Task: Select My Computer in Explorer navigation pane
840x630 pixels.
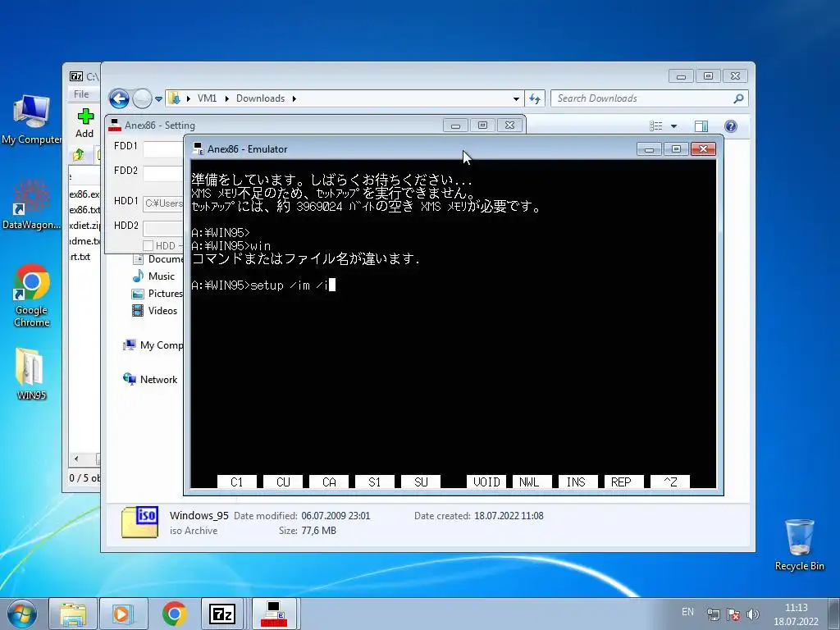Action: pos(153,345)
